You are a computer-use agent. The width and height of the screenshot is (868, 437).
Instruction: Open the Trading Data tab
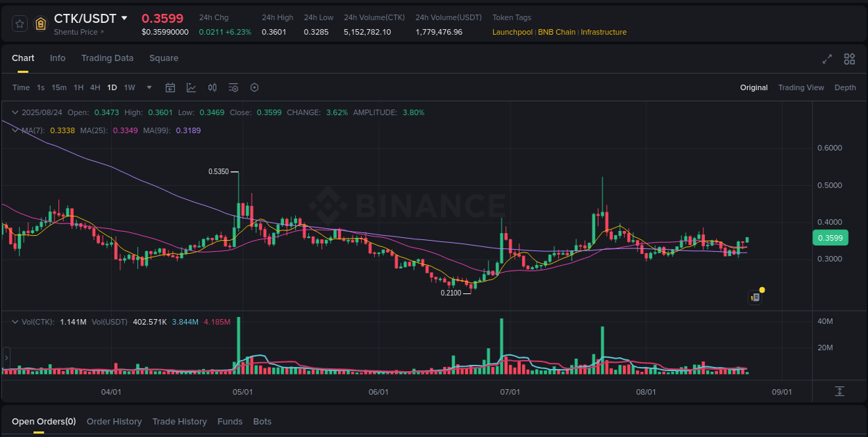point(107,58)
